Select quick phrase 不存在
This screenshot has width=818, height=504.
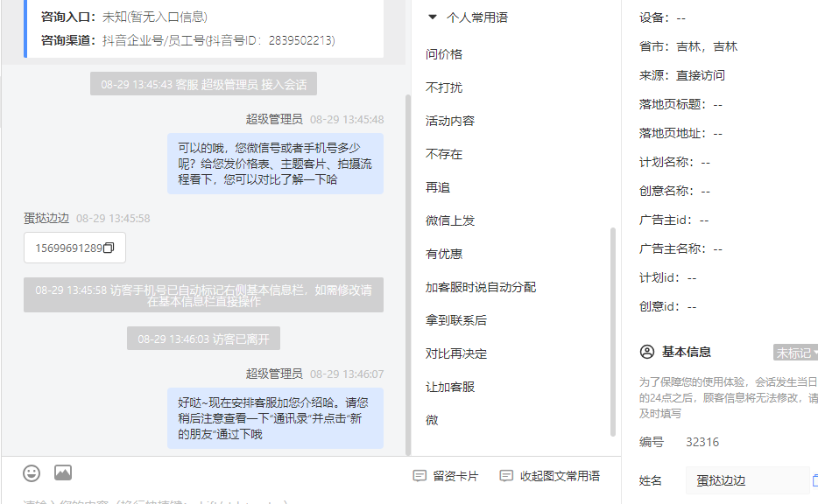pyautogui.click(x=444, y=154)
